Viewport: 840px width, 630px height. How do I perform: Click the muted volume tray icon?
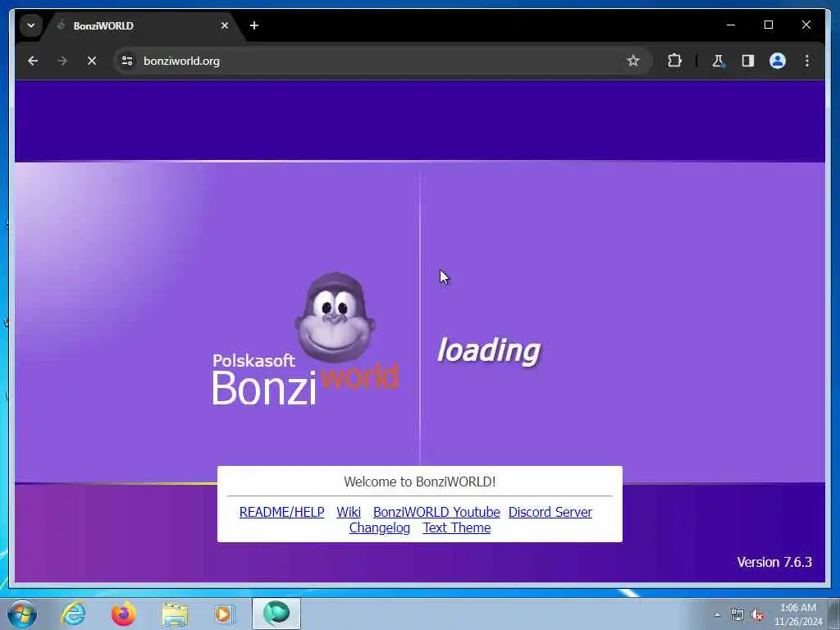[x=757, y=615]
